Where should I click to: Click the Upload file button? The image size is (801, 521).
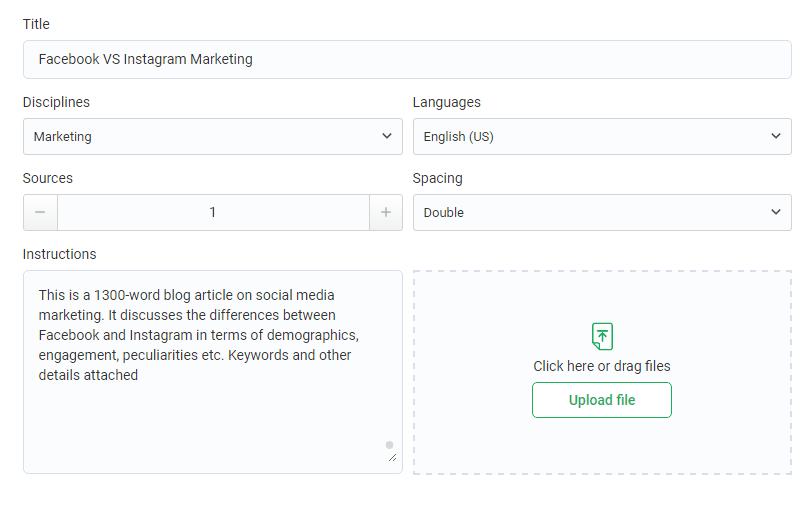tap(602, 400)
